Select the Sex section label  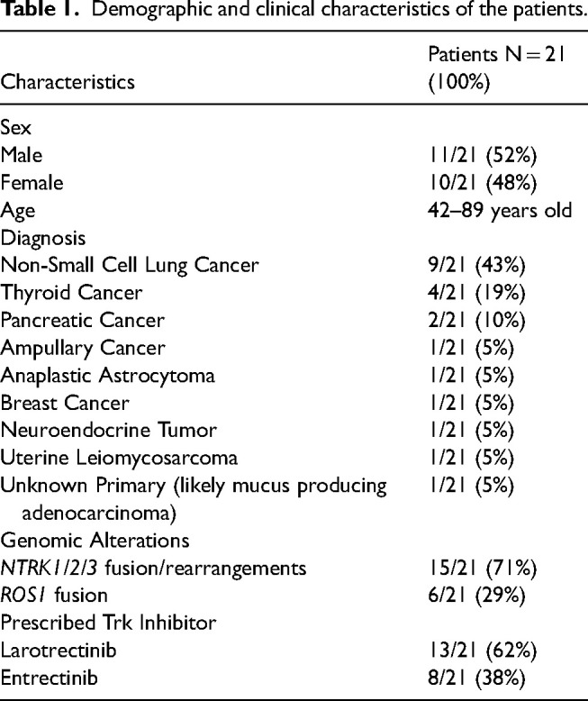[x=14, y=131]
